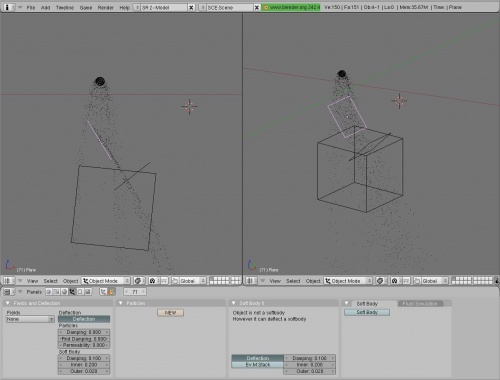This screenshot has width=500, height=380.
Task: Select the Shading context icon
Action: [64, 292]
